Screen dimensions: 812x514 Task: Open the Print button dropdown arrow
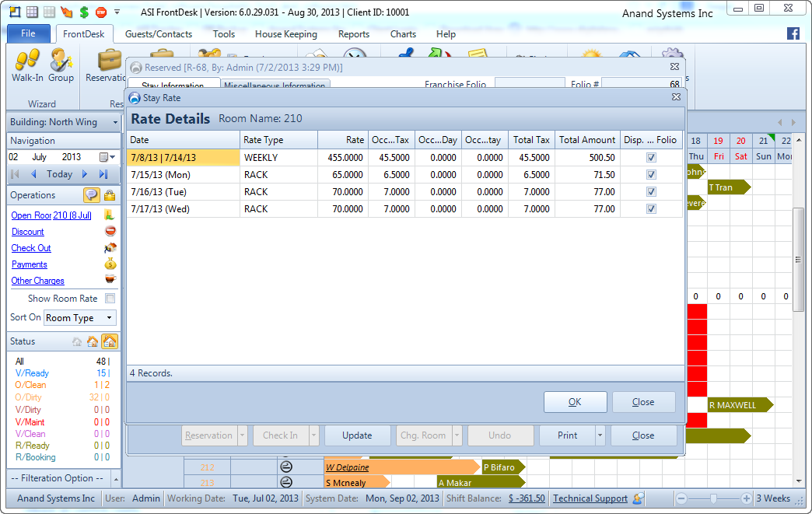pyautogui.click(x=600, y=435)
